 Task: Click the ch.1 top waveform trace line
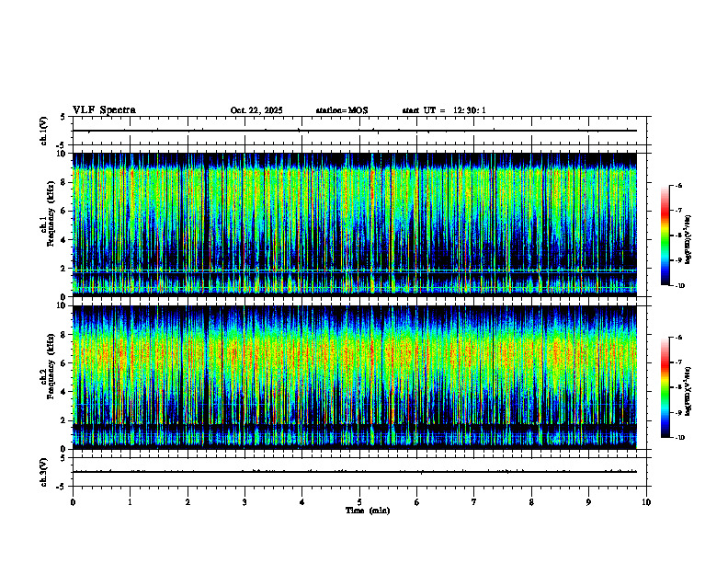tap(355, 131)
